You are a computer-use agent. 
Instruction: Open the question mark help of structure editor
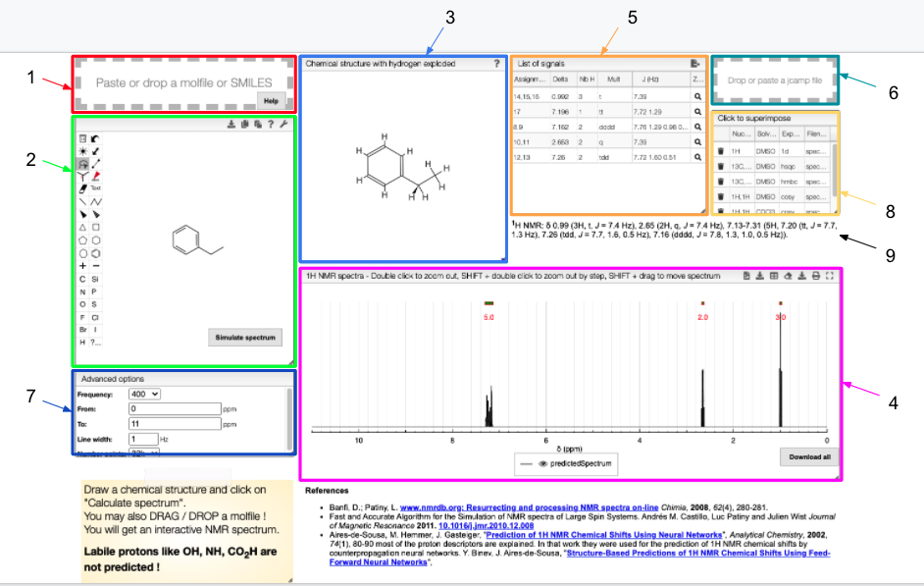(271, 124)
